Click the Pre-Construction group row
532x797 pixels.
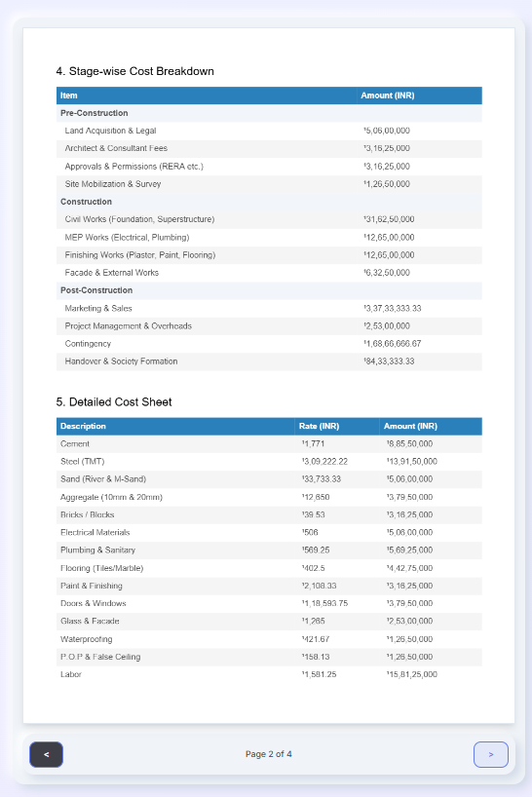tap(269, 113)
